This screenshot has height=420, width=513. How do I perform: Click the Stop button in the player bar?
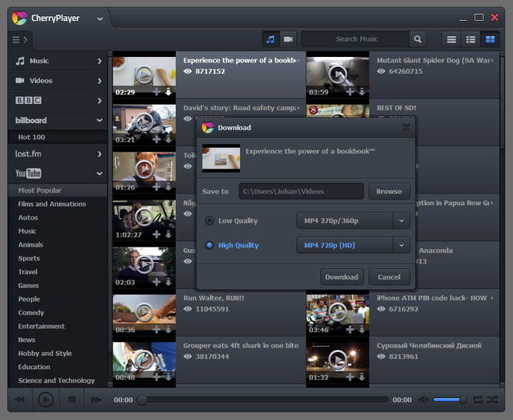pos(72,400)
